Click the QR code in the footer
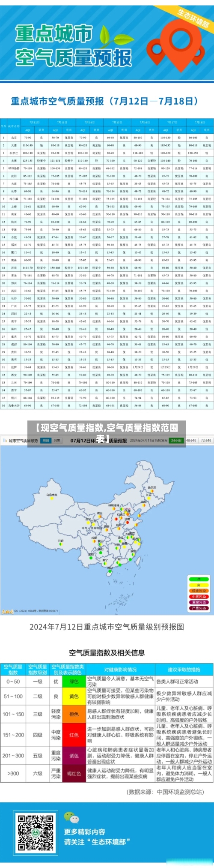 click(36, 832)
